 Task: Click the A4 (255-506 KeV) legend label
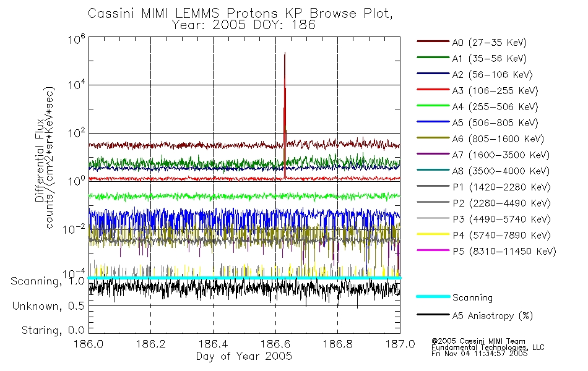pyautogui.click(x=495, y=107)
